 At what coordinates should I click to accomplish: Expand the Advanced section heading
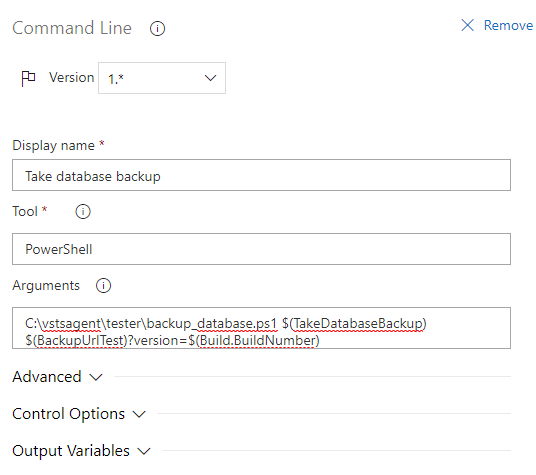click(47, 377)
